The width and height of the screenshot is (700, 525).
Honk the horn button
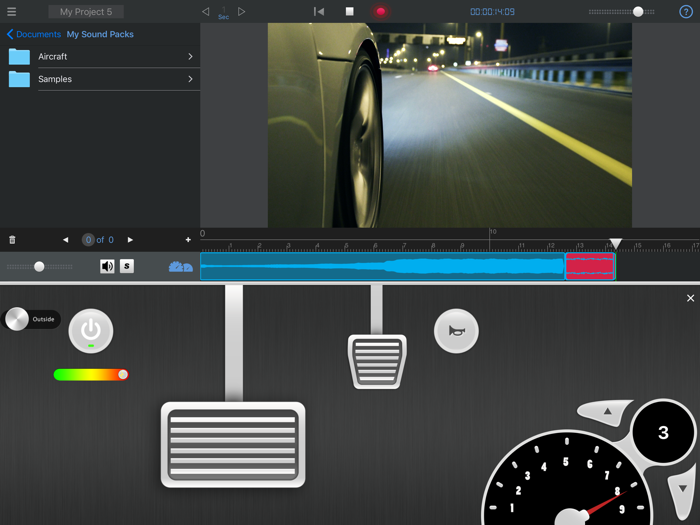(456, 331)
